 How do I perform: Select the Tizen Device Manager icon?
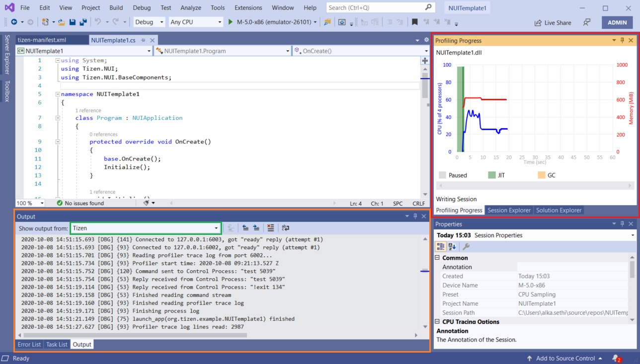click(x=326, y=22)
